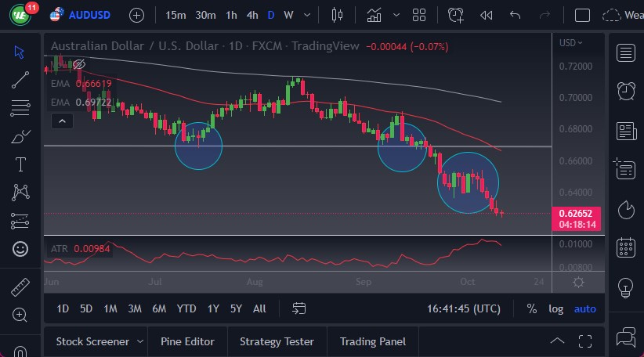Set the range to 1M

click(110, 308)
